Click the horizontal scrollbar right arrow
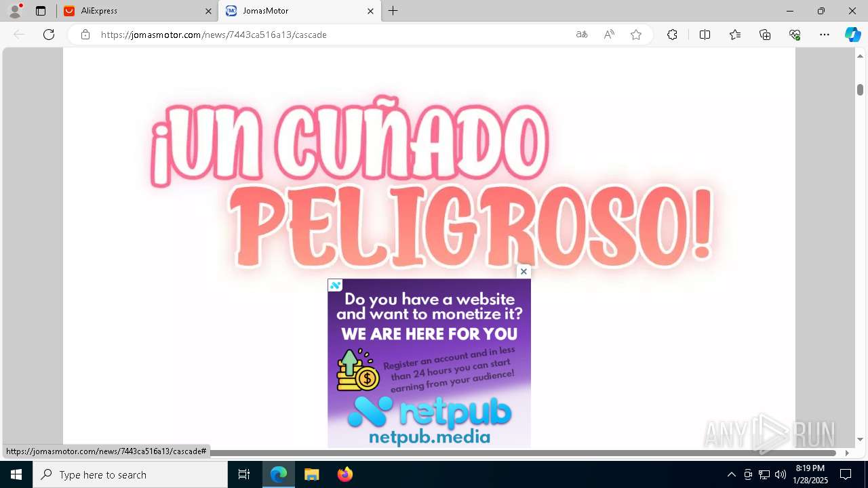The image size is (868, 488). click(x=847, y=453)
